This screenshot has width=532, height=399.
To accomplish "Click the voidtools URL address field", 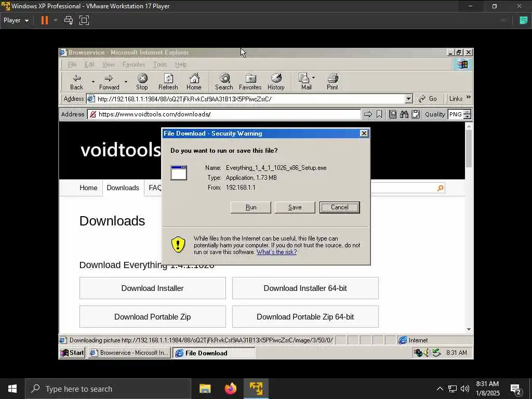I will coord(224,114).
